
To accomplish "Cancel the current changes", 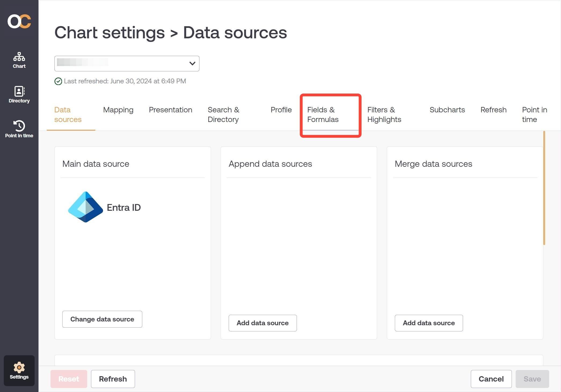I will click(x=491, y=379).
